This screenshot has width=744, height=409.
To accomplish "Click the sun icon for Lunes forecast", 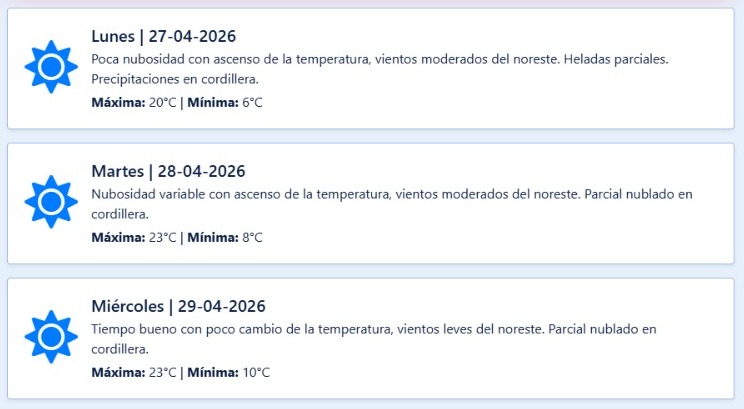I will (x=50, y=68).
